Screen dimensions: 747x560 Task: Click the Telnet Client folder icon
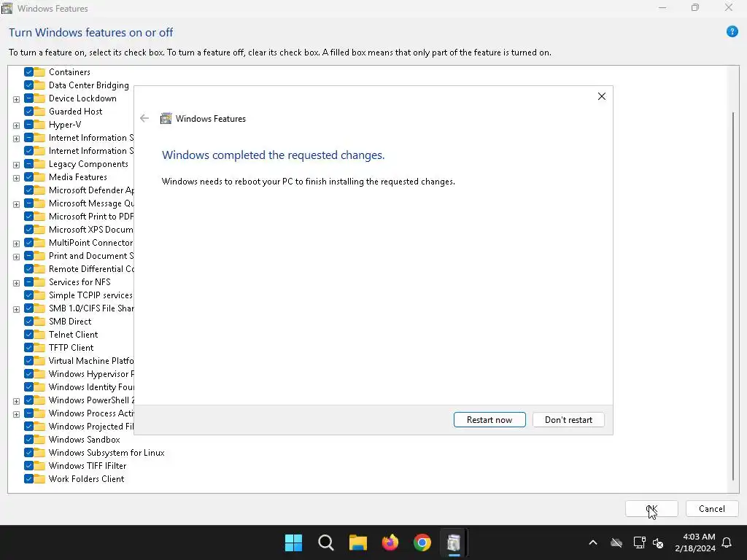[x=39, y=334]
